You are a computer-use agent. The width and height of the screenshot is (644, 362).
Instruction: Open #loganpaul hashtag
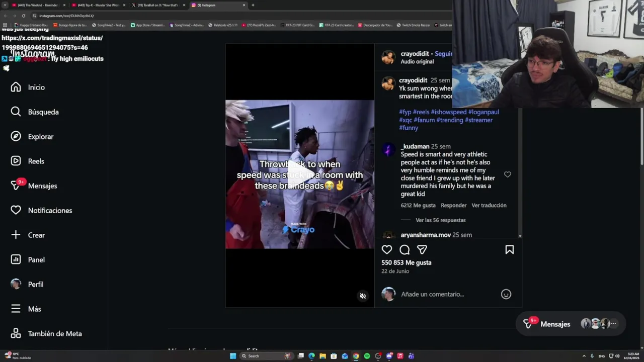484,112
